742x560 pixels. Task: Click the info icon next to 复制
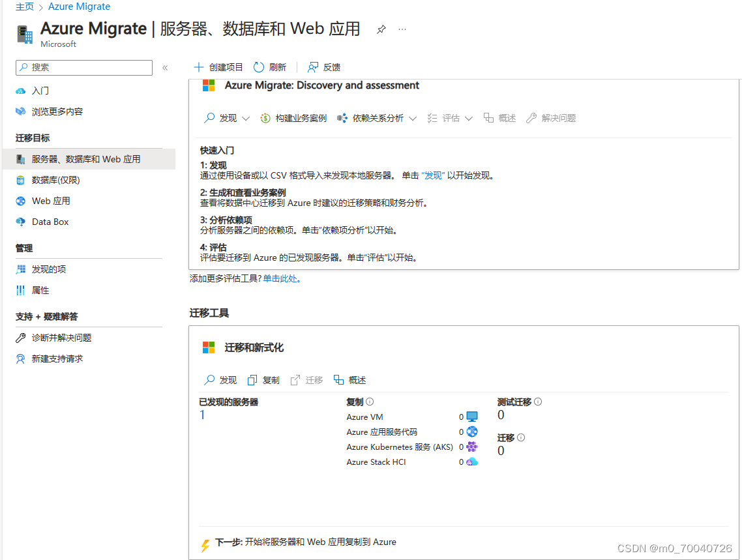(x=370, y=402)
